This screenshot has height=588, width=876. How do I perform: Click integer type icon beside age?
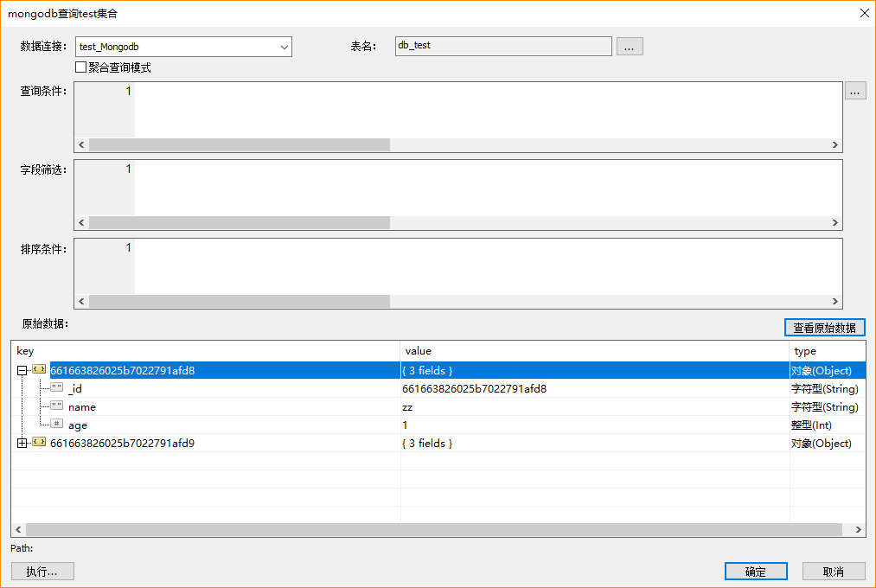point(57,425)
